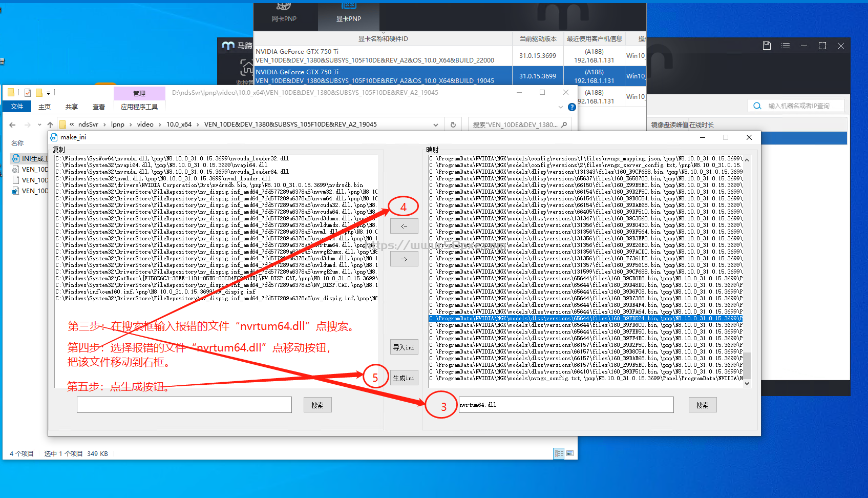Switch to the details view icon in Explorer status bar

[559, 453]
